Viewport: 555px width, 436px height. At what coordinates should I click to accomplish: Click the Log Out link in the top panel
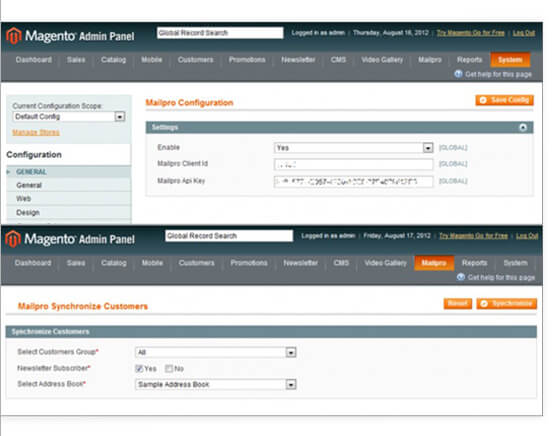pyautogui.click(x=524, y=33)
